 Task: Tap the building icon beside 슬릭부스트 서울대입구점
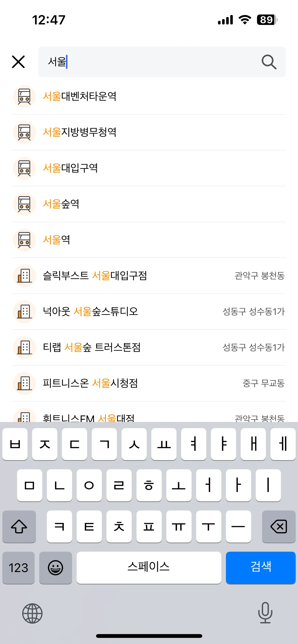click(24, 276)
